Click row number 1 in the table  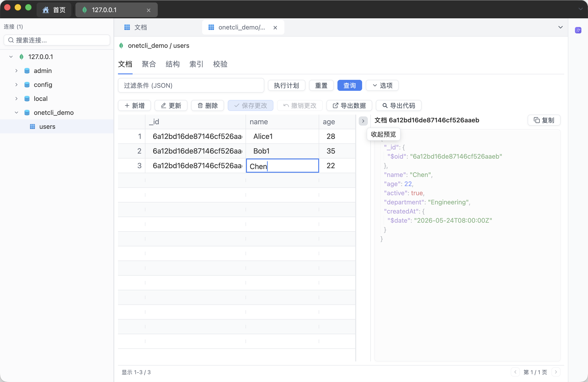click(131, 136)
